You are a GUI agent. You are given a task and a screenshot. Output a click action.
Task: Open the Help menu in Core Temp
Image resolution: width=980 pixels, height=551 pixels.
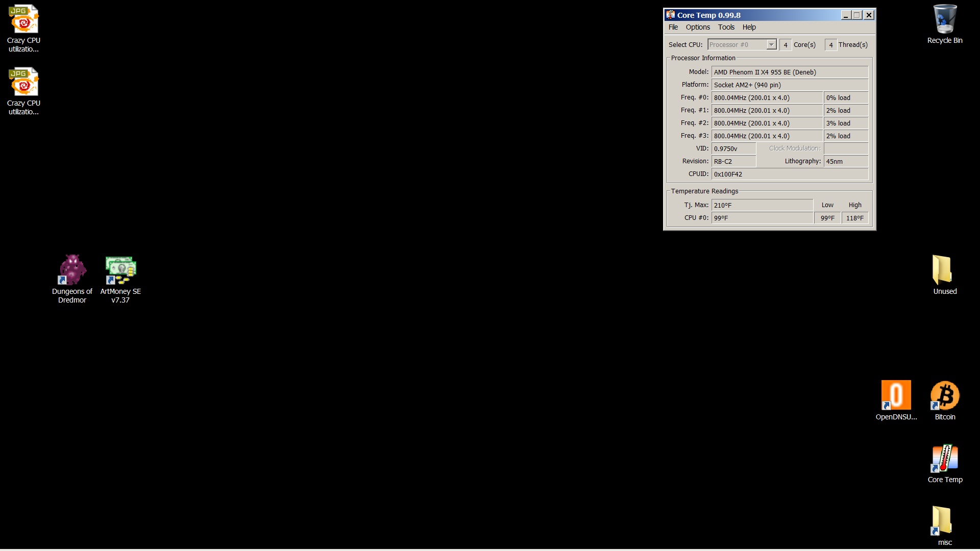point(749,27)
